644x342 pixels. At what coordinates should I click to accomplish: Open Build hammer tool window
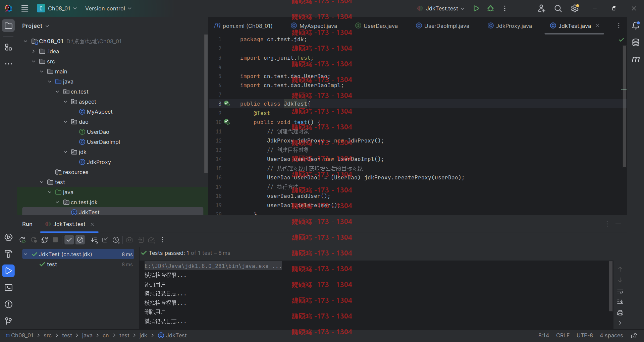pyautogui.click(x=9, y=254)
